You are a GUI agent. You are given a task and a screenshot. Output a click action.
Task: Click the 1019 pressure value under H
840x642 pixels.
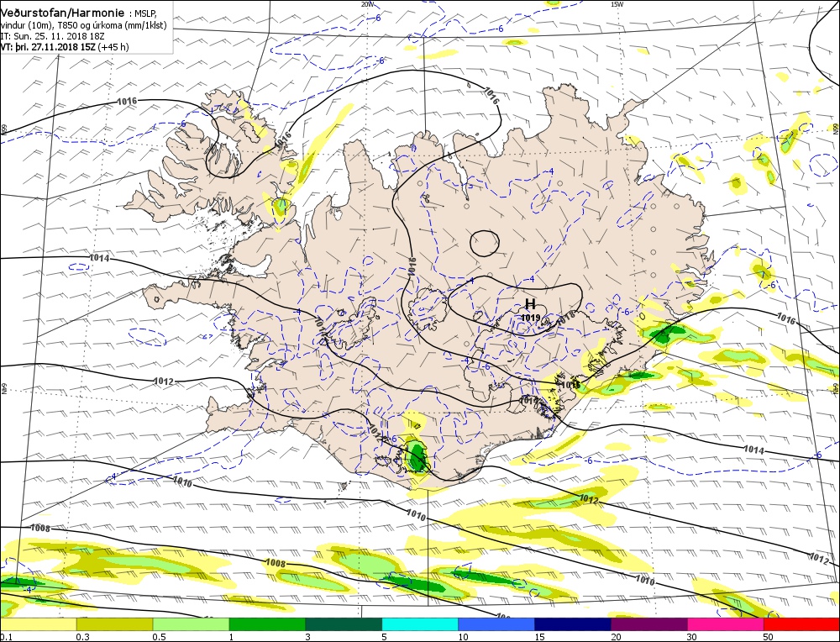(530, 318)
